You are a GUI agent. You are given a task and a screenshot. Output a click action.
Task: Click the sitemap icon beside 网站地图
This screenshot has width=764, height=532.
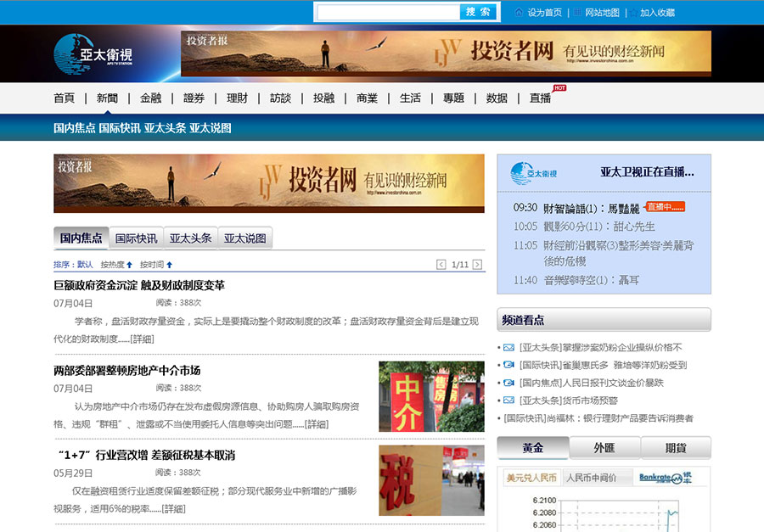[577, 12]
